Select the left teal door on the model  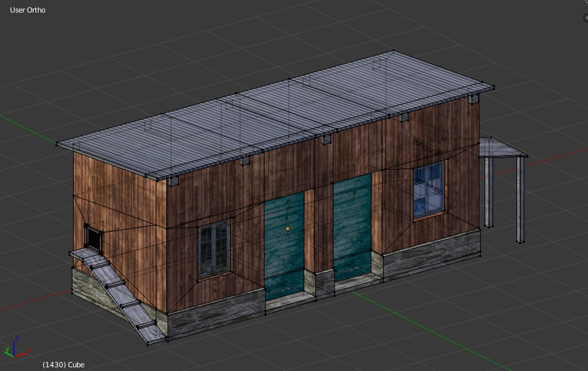[284, 246]
